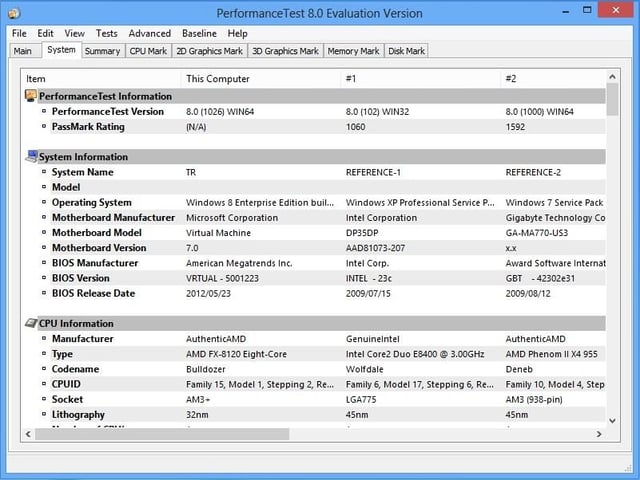The width and height of the screenshot is (640, 480).
Task: Click the PerformanceTest Information section icon
Action: point(31,96)
